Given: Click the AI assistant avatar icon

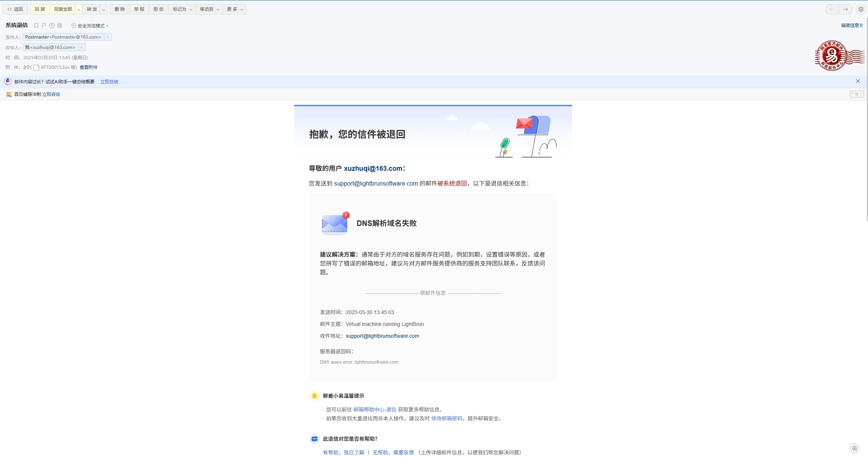Looking at the screenshot, I should [8, 81].
